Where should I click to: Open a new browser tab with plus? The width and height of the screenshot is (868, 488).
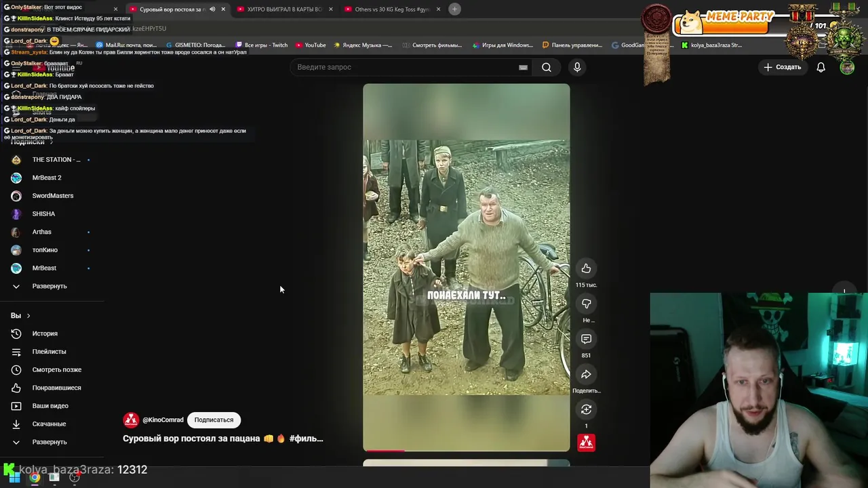point(455,9)
